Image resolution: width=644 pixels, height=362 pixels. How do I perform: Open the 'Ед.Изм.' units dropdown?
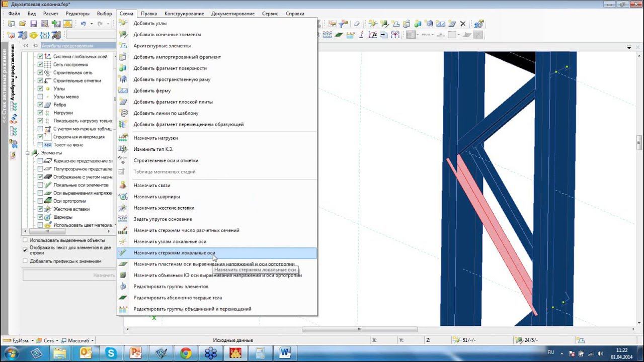pos(22,340)
